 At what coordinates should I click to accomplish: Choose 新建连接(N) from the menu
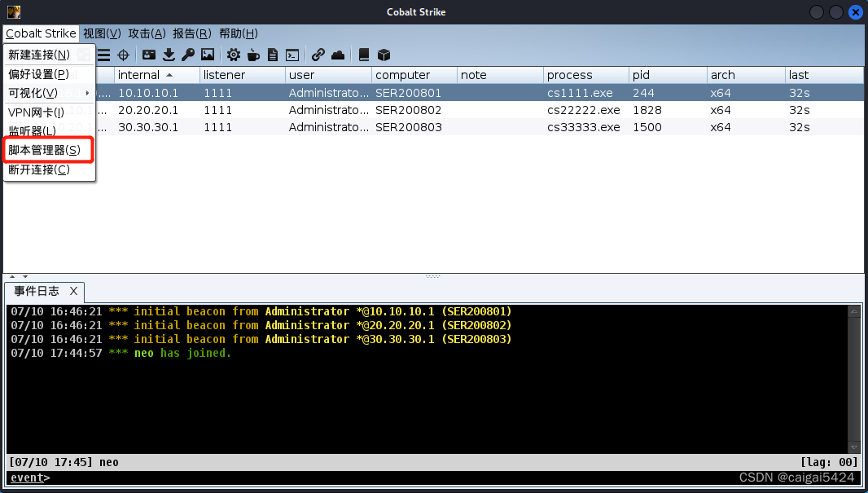tap(50, 55)
